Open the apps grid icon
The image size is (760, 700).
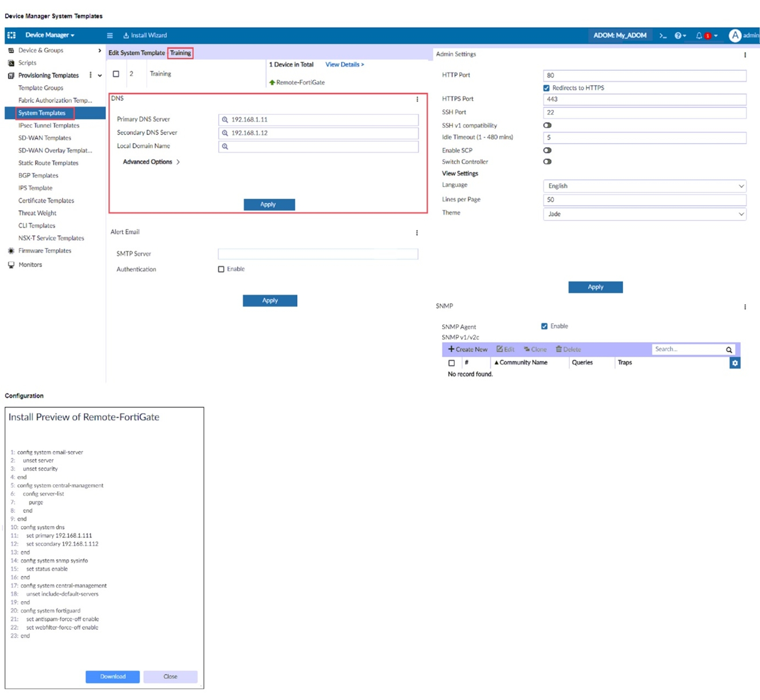point(11,35)
